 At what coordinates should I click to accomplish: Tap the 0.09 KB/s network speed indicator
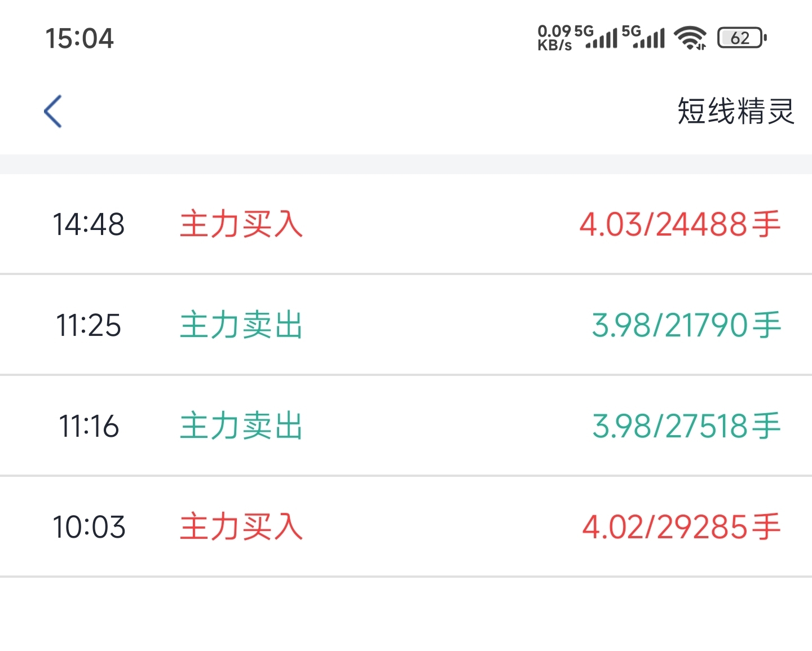coord(554,38)
